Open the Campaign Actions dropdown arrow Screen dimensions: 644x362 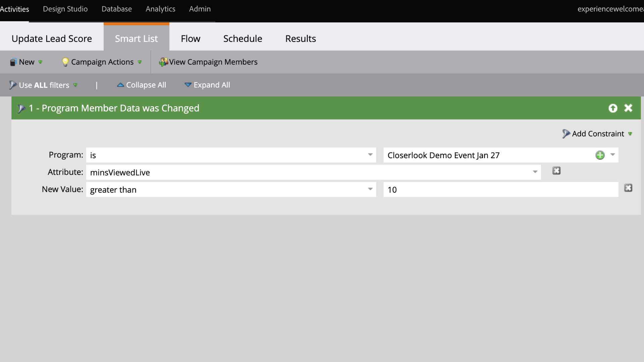[140, 62]
